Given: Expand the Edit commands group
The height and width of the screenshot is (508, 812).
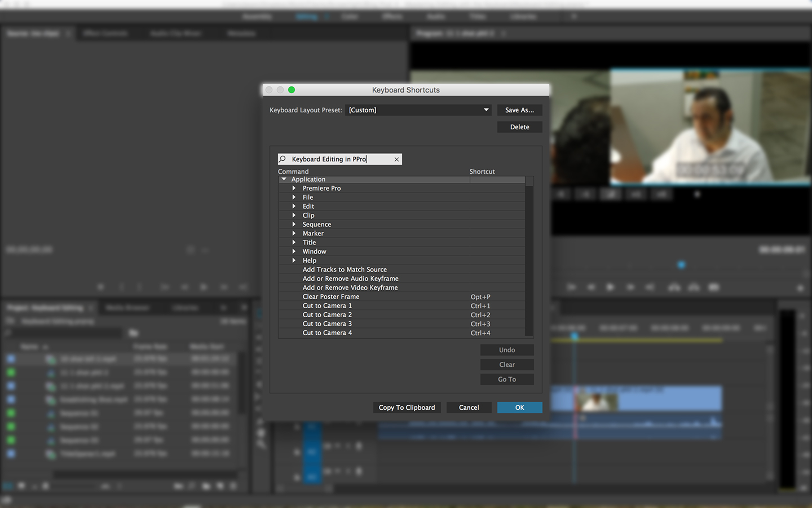Looking at the screenshot, I should 294,206.
